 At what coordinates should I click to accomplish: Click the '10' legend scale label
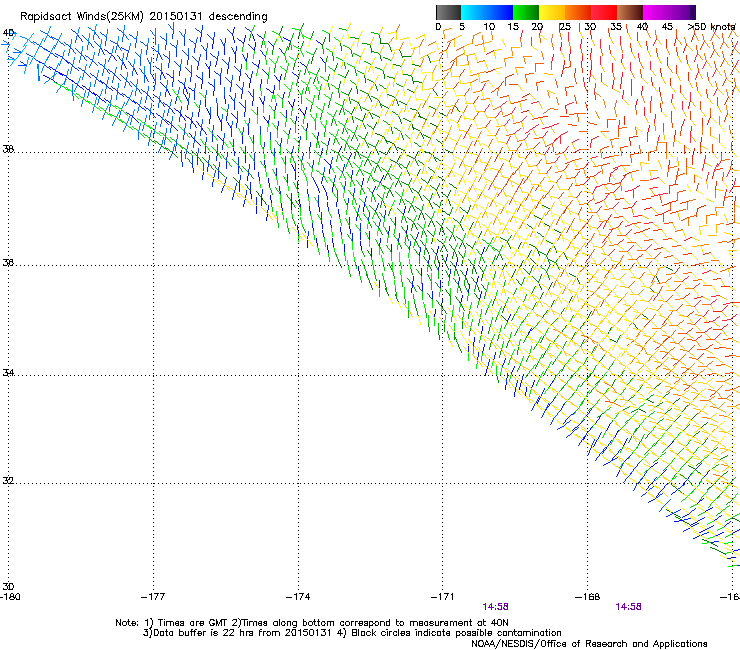tap(489, 27)
